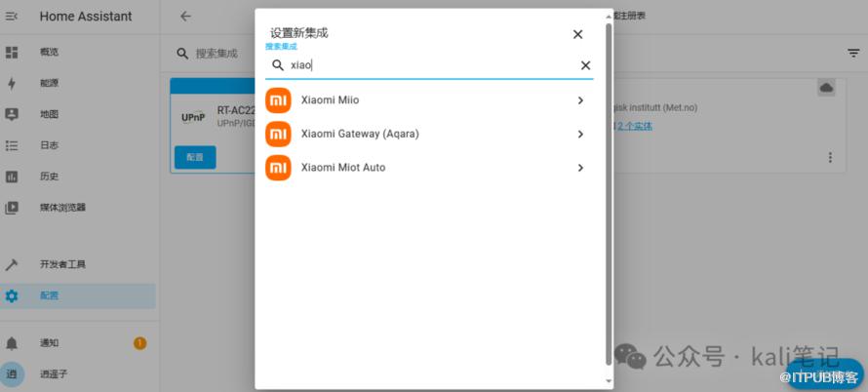Click magnifier icon in dialog search field
Image resolution: width=868 pixels, height=392 pixels.
point(278,65)
